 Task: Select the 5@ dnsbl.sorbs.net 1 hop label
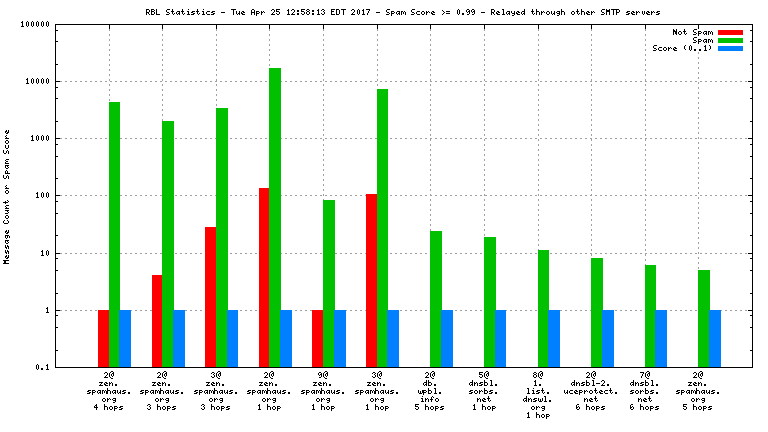pos(484,391)
